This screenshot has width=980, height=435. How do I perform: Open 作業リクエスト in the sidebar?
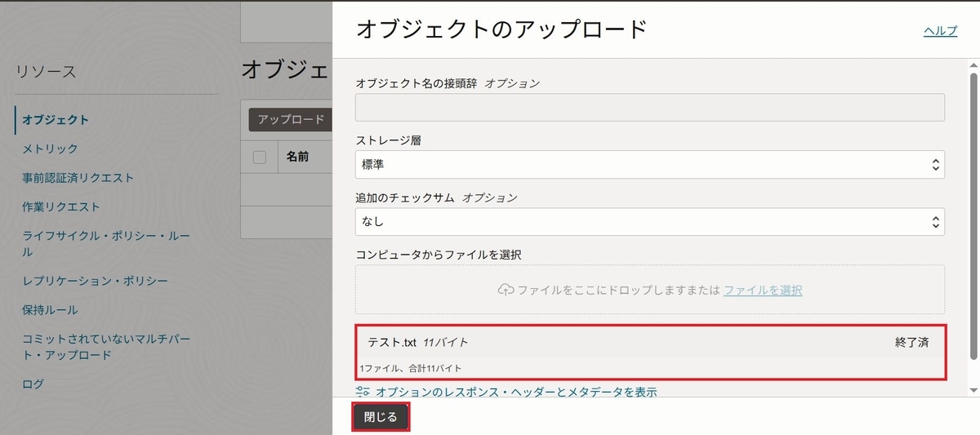click(61, 206)
